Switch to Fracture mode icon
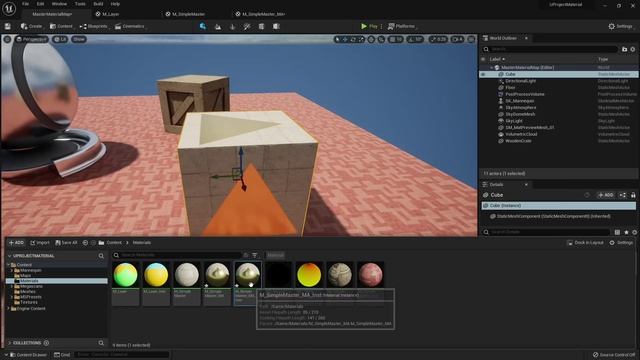The height and width of the screenshot is (360, 640). point(262,27)
